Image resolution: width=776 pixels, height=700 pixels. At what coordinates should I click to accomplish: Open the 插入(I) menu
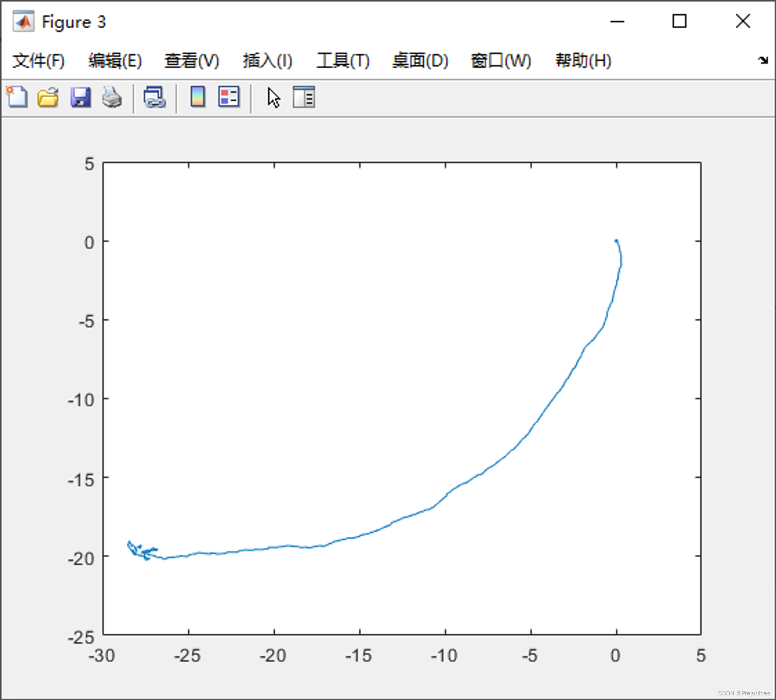click(x=267, y=61)
